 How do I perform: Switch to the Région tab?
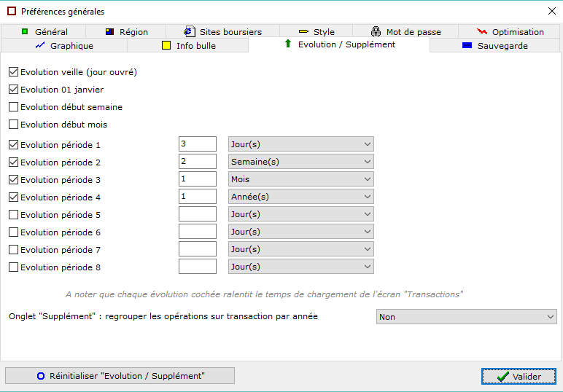(125, 31)
